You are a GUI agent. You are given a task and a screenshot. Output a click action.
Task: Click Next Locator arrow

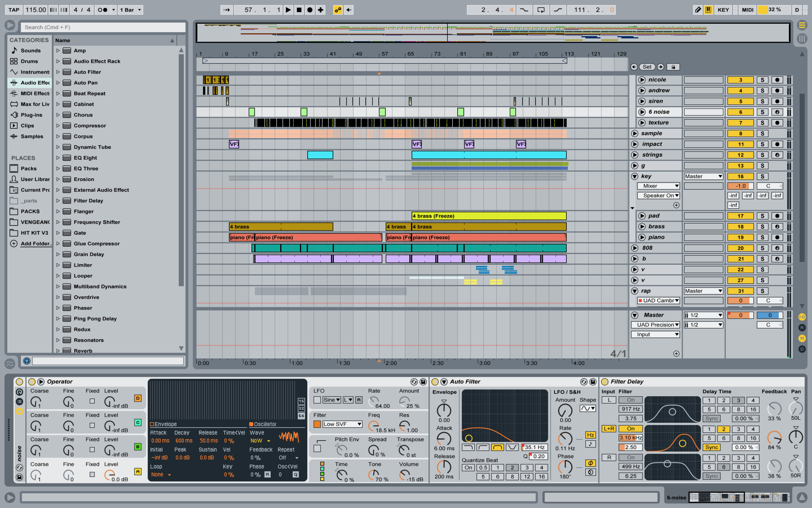(x=660, y=67)
